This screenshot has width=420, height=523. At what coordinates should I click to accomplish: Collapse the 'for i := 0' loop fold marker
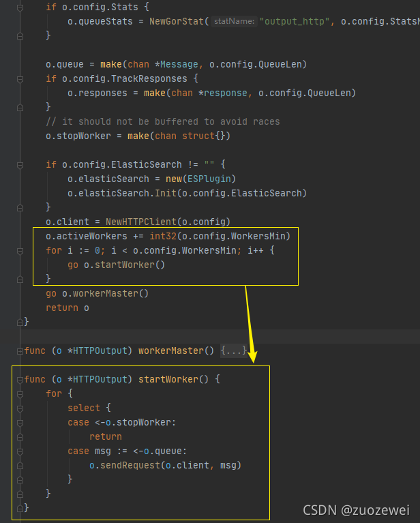point(20,251)
